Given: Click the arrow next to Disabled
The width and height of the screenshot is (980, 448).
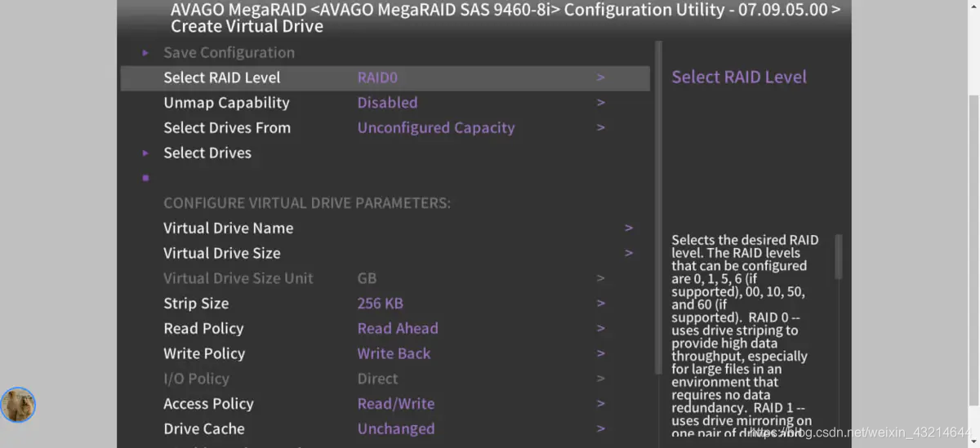Looking at the screenshot, I should coord(601,103).
